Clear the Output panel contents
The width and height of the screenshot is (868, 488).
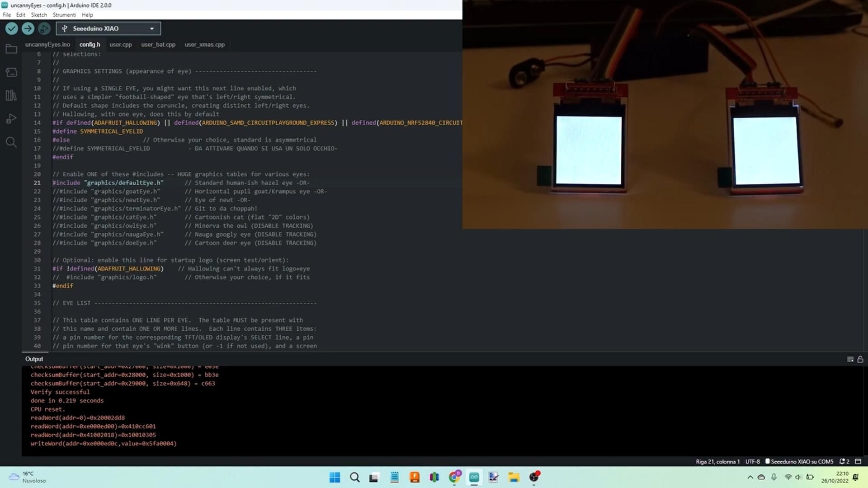[850, 359]
